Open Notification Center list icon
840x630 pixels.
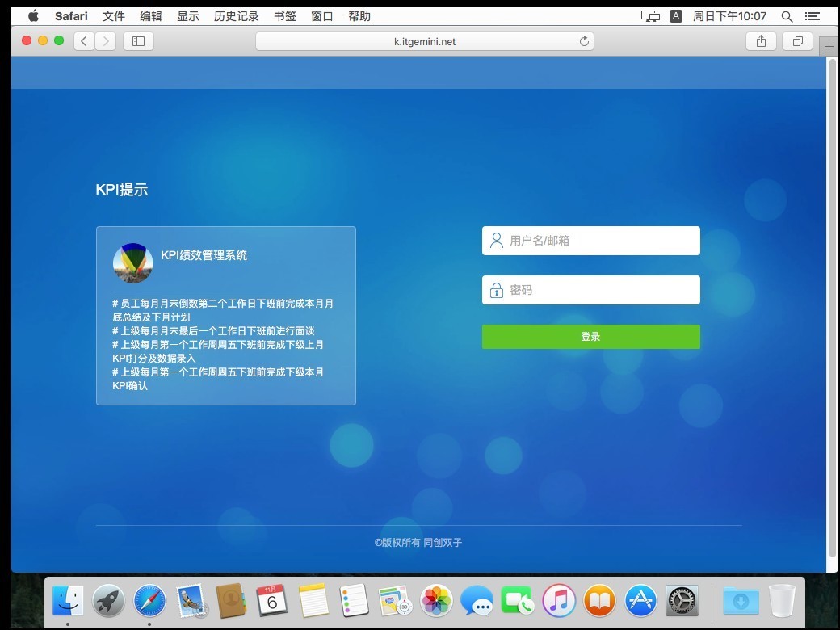[x=813, y=16]
